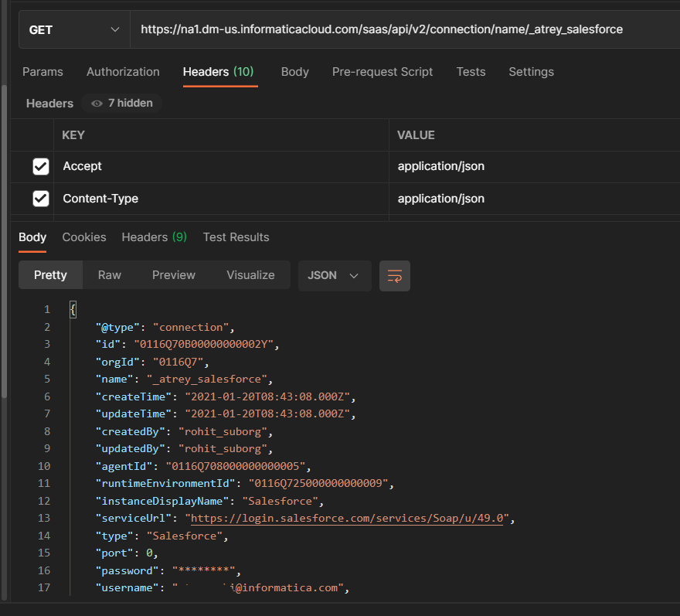This screenshot has height=616, width=680.
Task: Click the "********" password value
Action: coord(204,571)
